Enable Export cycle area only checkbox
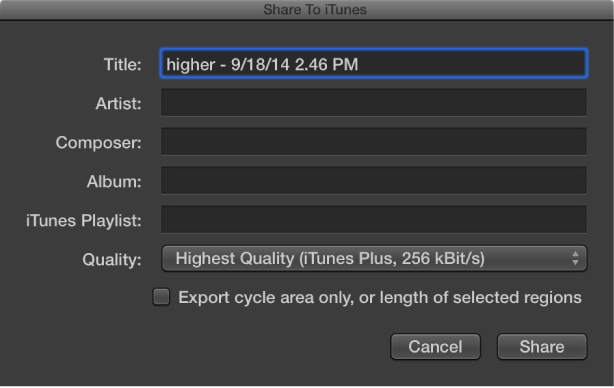The image size is (614, 388). (161, 297)
